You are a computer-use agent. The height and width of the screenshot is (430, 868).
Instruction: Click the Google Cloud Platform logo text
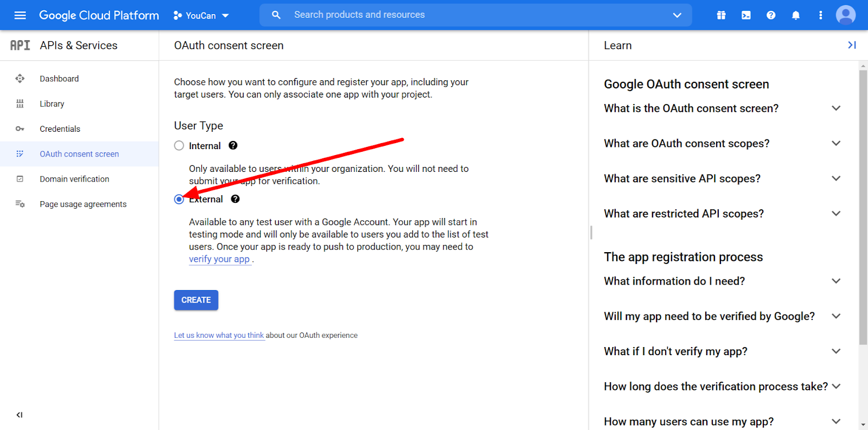tap(99, 15)
